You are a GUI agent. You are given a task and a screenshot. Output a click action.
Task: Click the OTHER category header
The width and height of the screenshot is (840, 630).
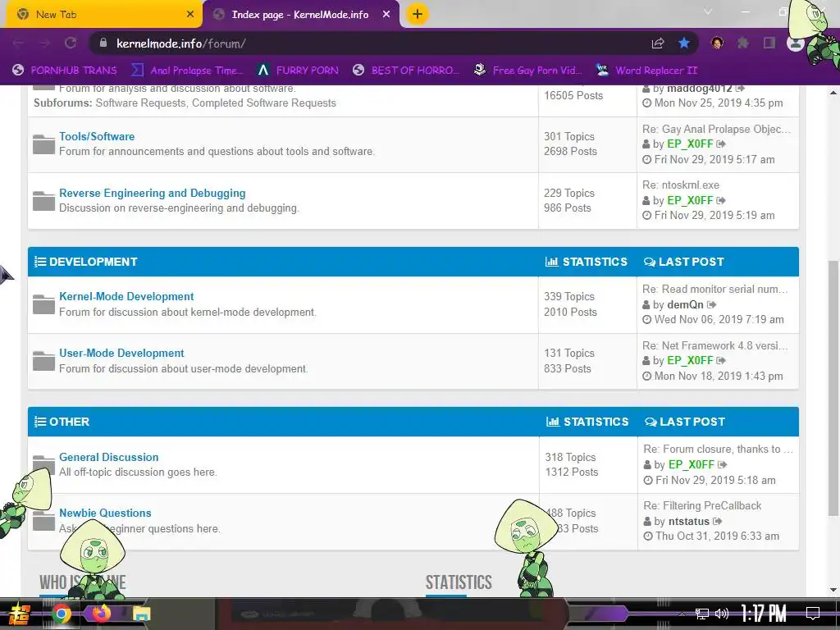(69, 422)
